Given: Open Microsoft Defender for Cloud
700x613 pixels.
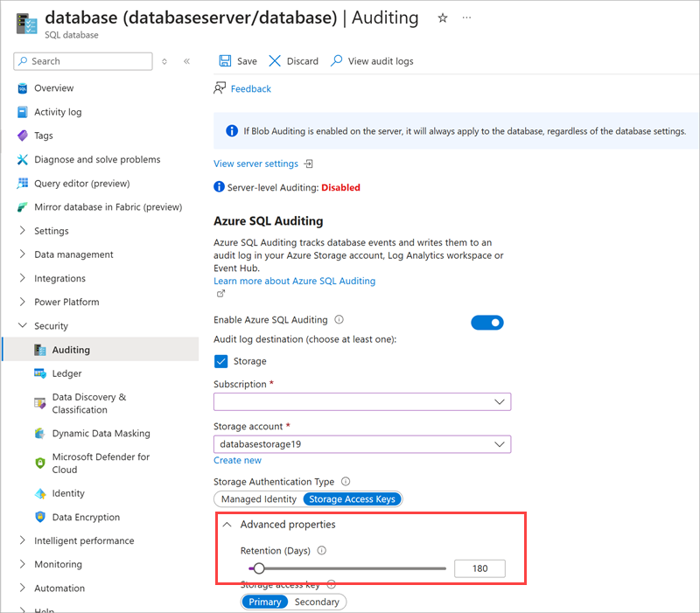Looking at the screenshot, I should (96, 463).
